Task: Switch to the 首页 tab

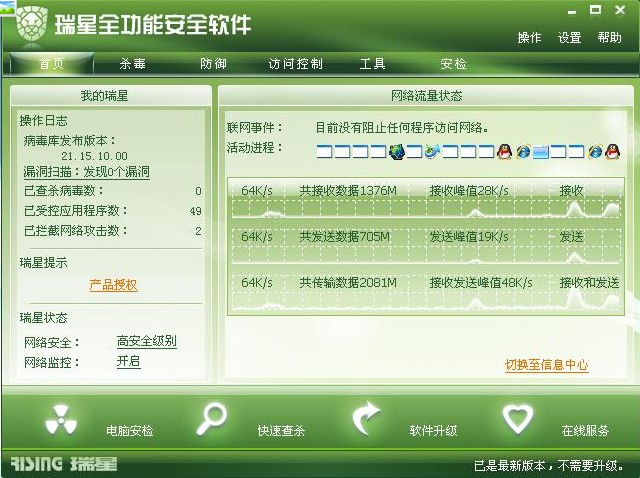Action: (52, 64)
